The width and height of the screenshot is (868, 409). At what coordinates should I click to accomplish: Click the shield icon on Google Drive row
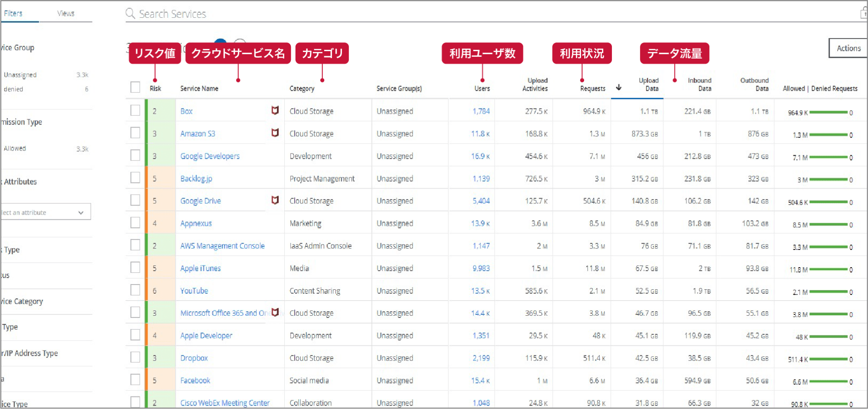coord(275,200)
